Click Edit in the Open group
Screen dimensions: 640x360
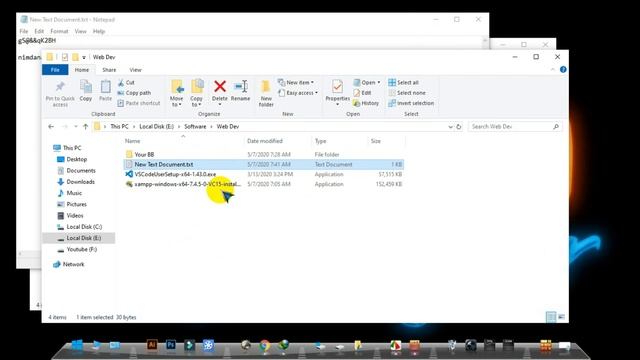coord(362,93)
